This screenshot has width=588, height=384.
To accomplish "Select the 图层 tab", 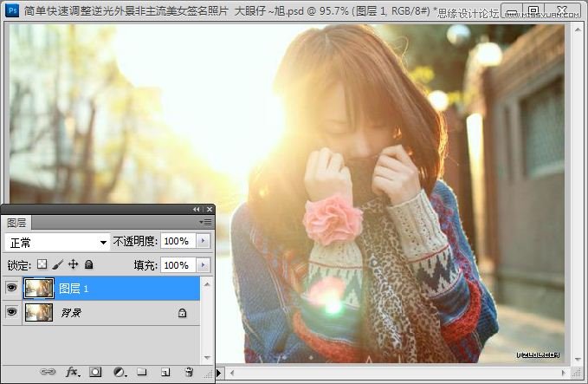I will tap(16, 223).
